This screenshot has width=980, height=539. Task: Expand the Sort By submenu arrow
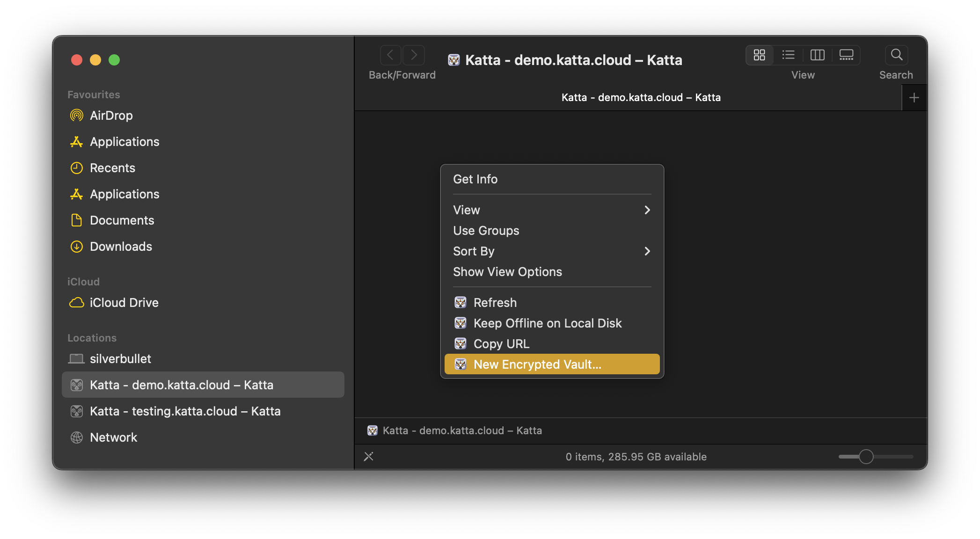tap(647, 251)
